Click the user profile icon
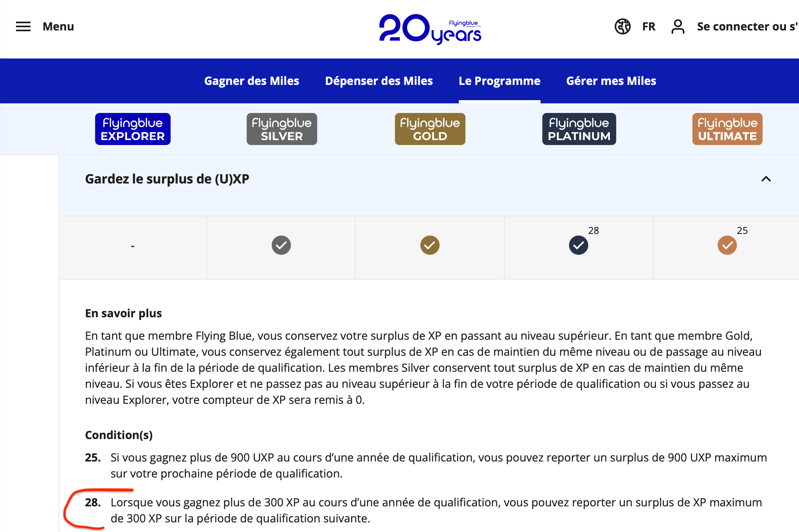799x532 pixels. tap(678, 26)
